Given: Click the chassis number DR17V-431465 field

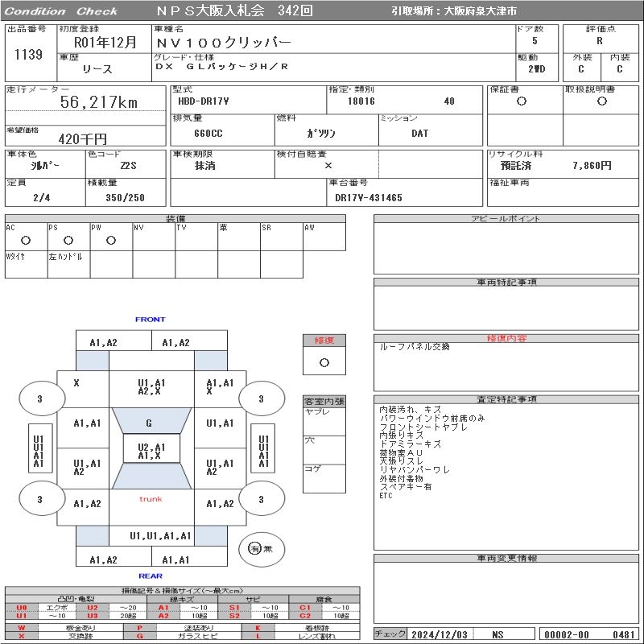Looking at the screenshot, I should 368,197.
